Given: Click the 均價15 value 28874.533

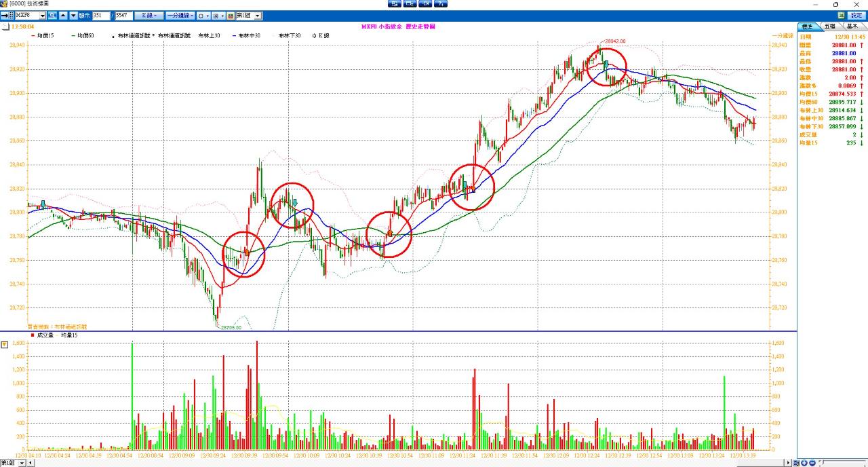Looking at the screenshot, I should 842,94.
